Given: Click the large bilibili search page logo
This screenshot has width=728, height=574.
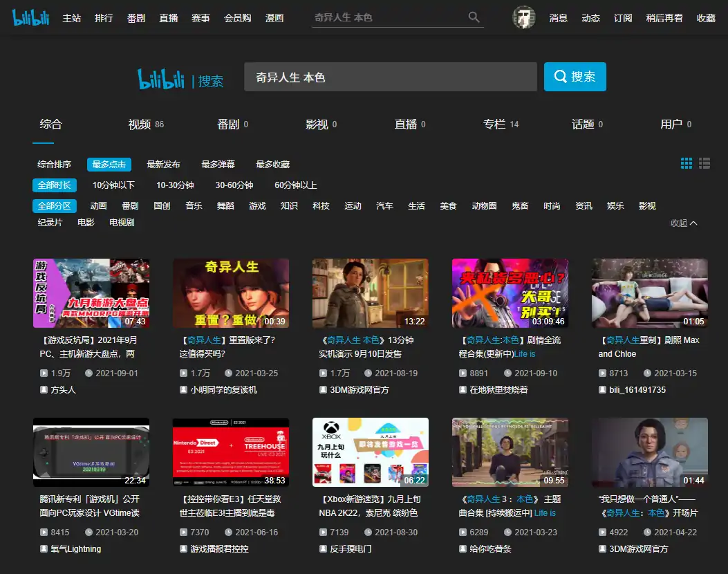Looking at the screenshot, I should click(x=161, y=79).
